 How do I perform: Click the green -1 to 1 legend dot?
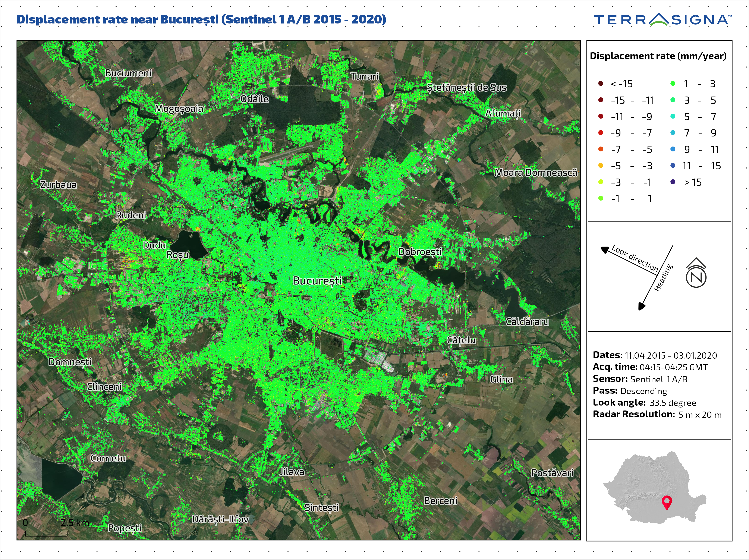coord(601,198)
